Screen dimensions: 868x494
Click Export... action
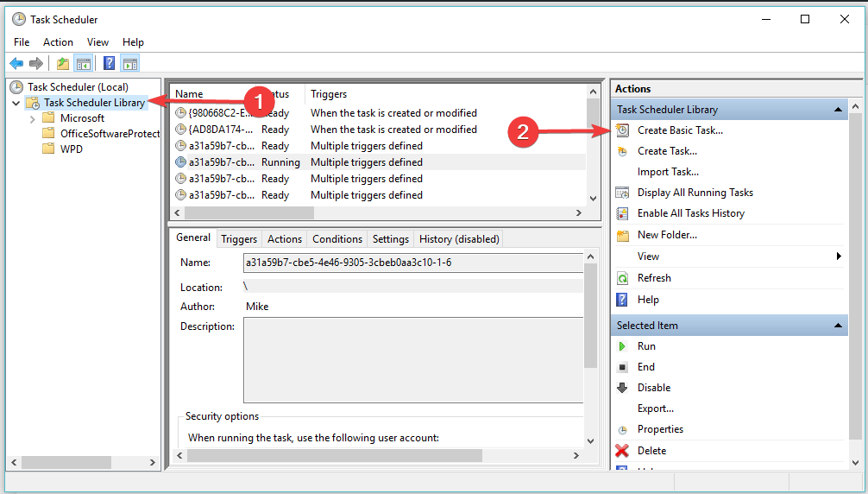tap(656, 408)
